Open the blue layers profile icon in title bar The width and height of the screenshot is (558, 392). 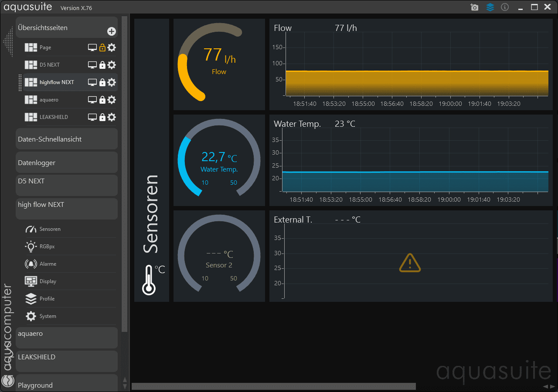click(490, 7)
